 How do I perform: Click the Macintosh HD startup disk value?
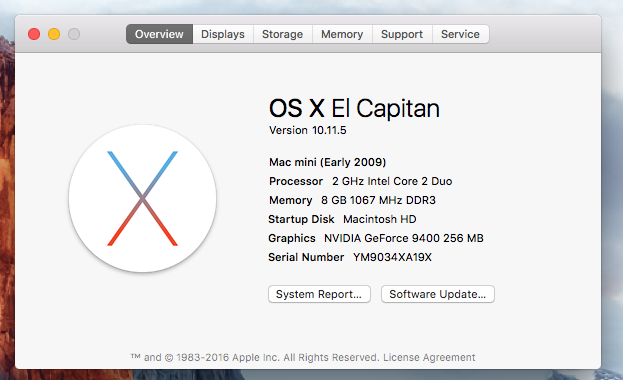click(380, 219)
